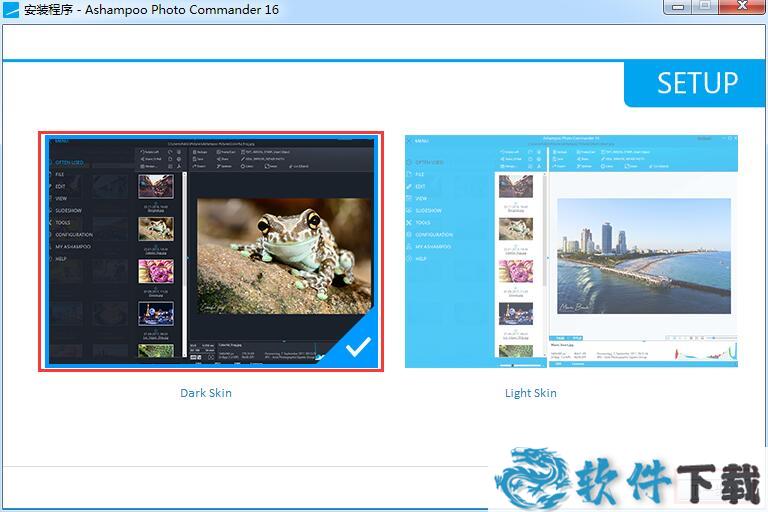Image resolution: width=768 pixels, height=512 pixels.
Task: Close the Ashampoo Photo Commander setup window
Action: pos(743,8)
